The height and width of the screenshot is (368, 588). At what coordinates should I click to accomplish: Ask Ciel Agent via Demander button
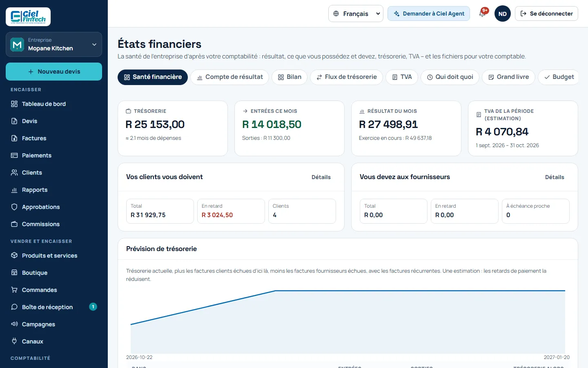(x=429, y=13)
